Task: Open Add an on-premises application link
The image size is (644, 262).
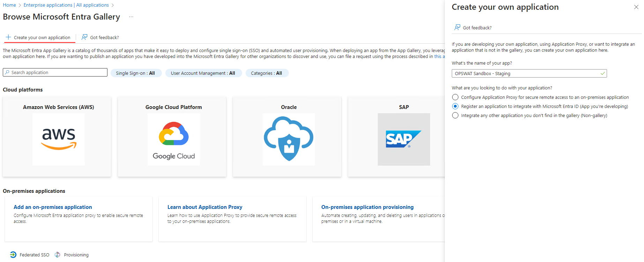Action: click(53, 207)
